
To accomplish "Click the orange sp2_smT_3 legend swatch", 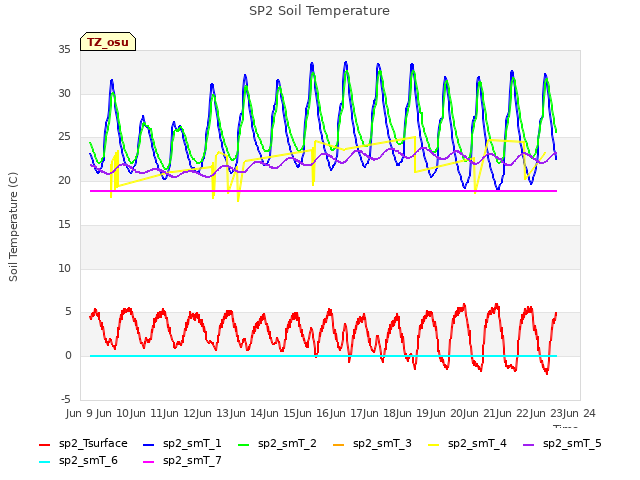I will click(x=339, y=445).
